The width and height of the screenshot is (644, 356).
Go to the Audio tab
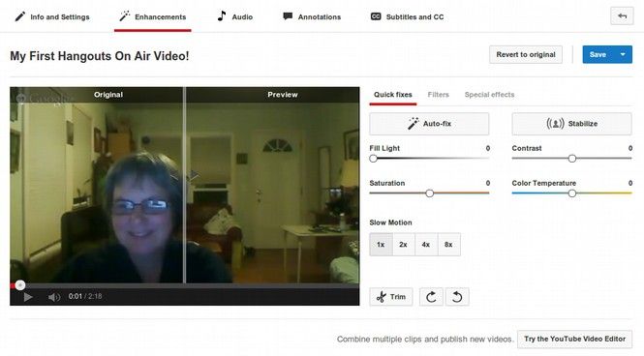[235, 16]
